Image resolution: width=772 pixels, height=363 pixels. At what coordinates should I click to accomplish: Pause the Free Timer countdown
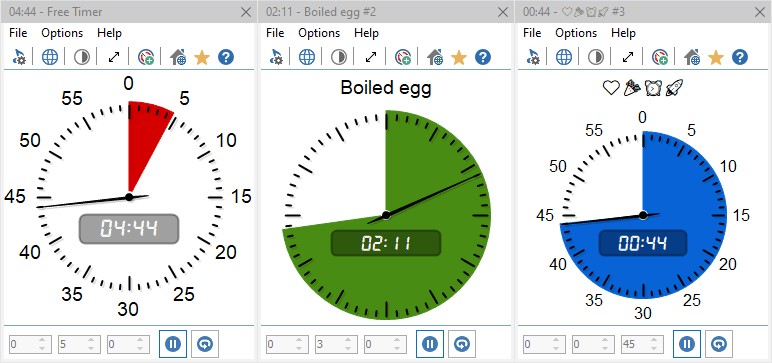point(173,344)
